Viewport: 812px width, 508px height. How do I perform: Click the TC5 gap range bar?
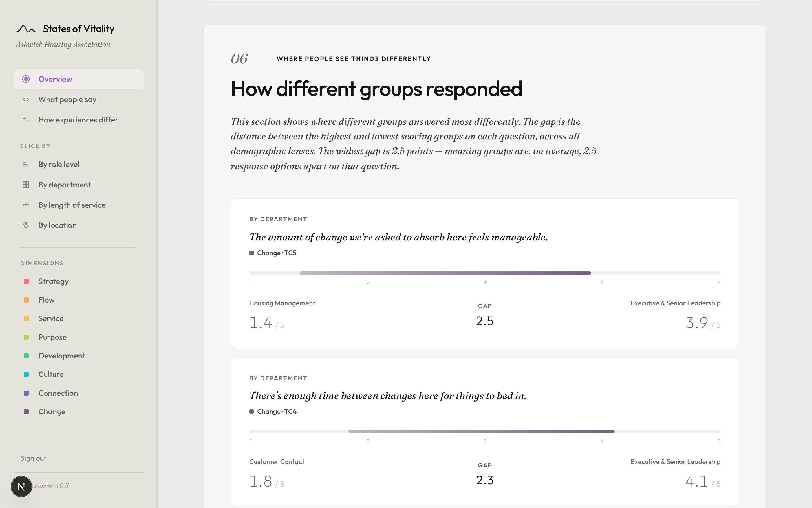445,273
